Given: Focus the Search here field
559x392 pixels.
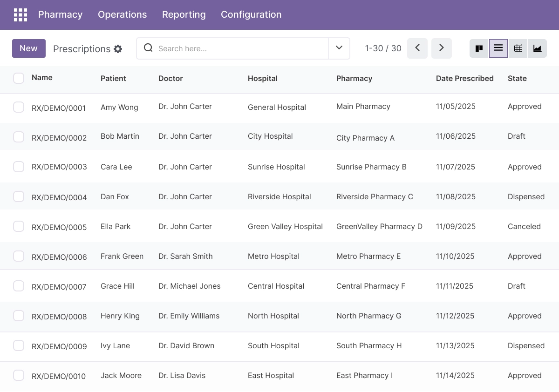Looking at the screenshot, I should coord(242,48).
